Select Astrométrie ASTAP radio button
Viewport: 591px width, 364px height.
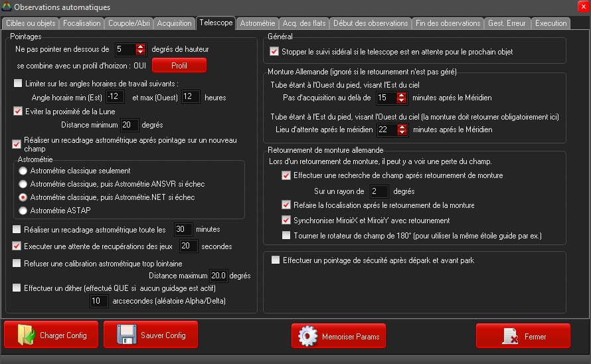23,211
